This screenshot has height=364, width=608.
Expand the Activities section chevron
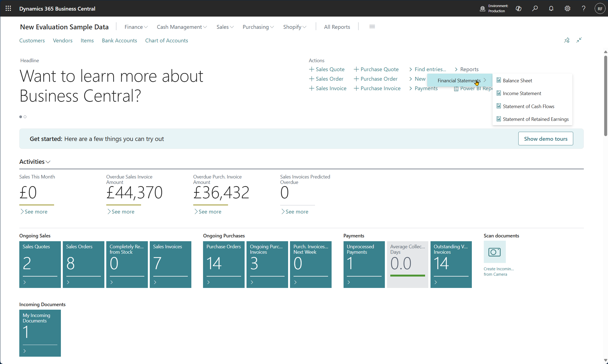[48, 162]
